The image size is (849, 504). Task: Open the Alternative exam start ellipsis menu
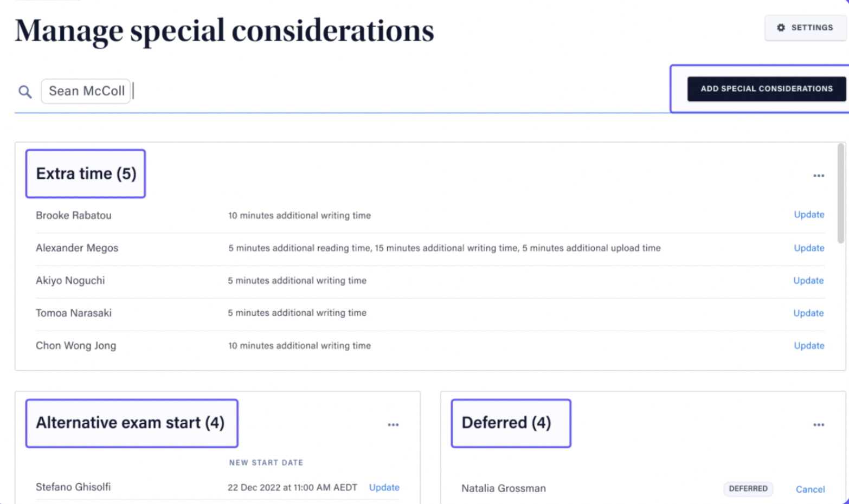point(393,425)
